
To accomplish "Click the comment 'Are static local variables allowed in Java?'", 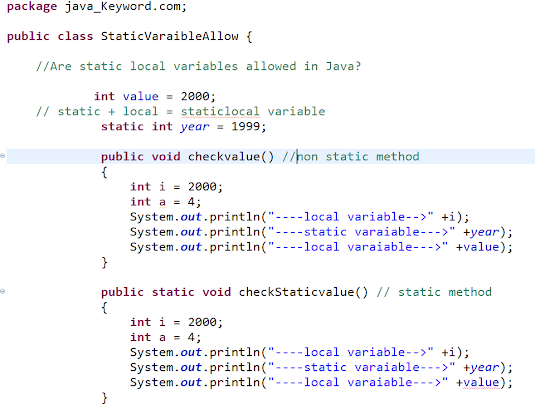I will point(199,66).
